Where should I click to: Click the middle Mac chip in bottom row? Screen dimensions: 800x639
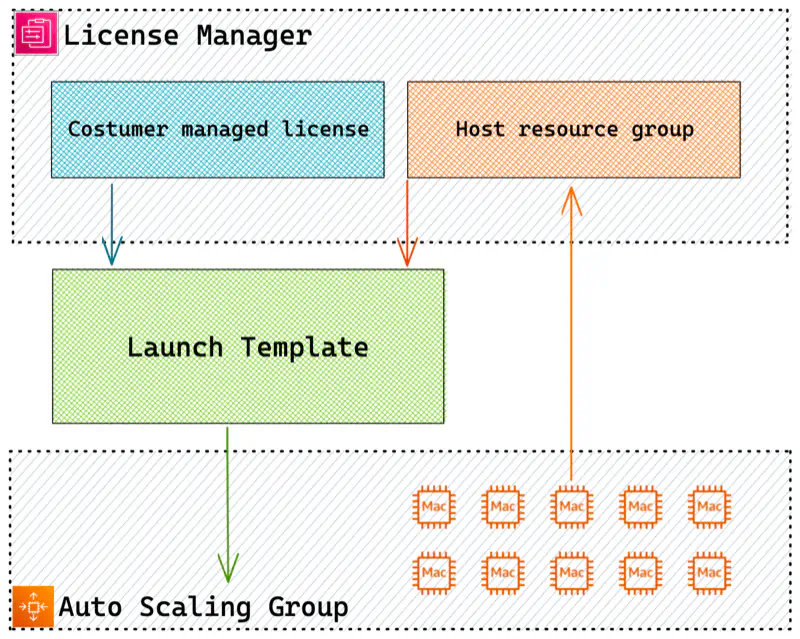pyautogui.click(x=571, y=572)
